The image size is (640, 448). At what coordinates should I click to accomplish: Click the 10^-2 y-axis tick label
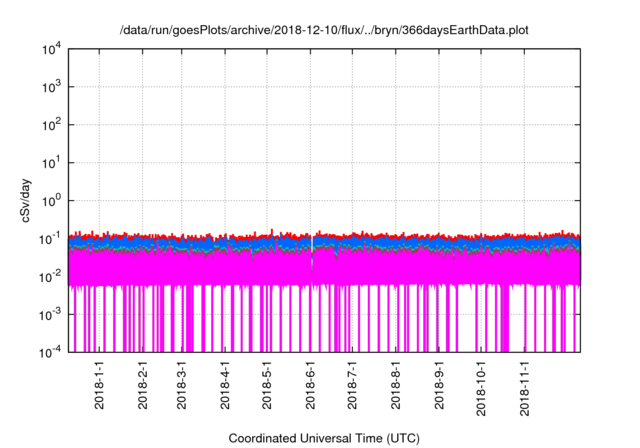(x=50, y=277)
